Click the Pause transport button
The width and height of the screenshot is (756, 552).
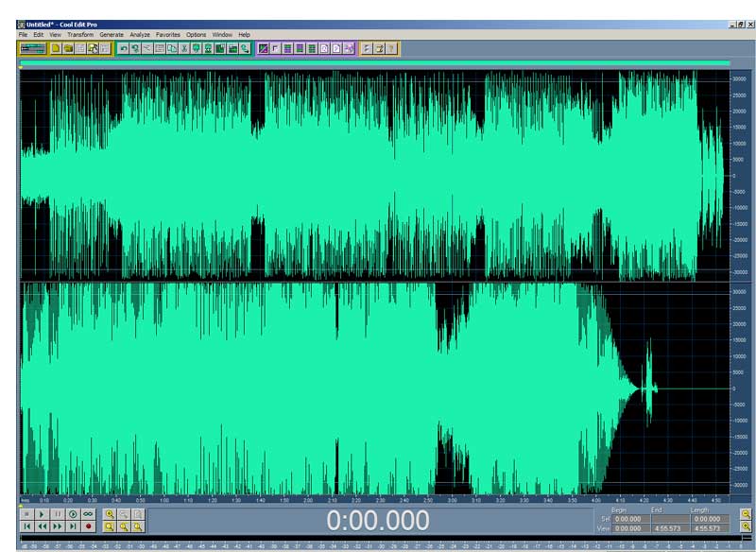pos(58,514)
